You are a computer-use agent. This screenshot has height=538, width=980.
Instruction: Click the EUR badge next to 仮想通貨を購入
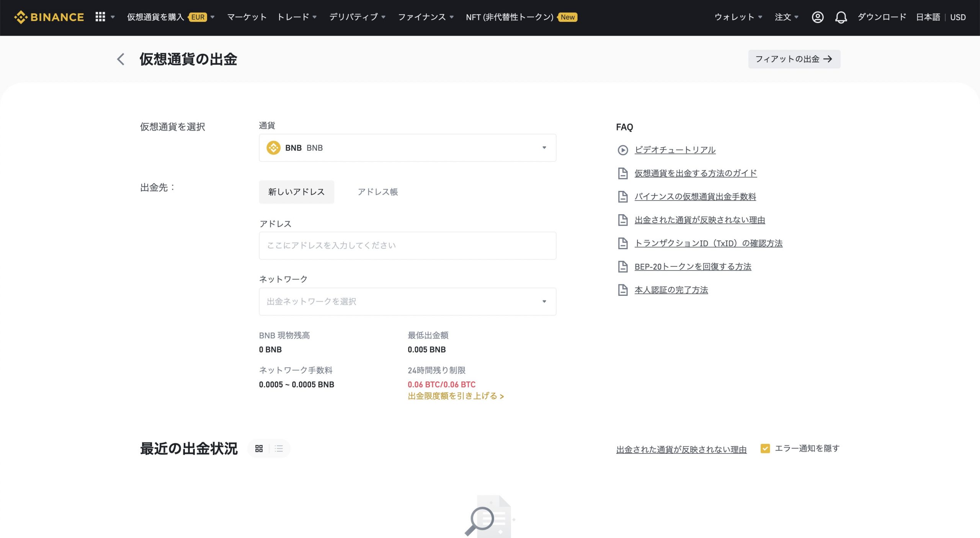pyautogui.click(x=198, y=17)
